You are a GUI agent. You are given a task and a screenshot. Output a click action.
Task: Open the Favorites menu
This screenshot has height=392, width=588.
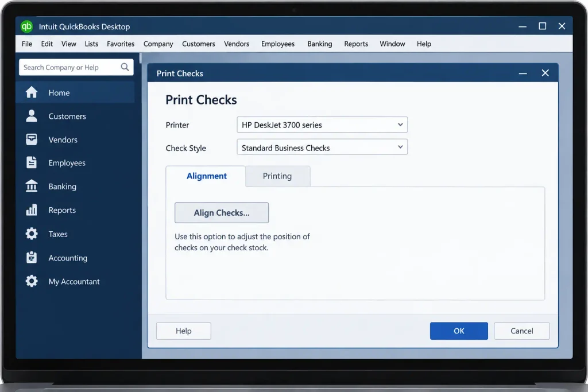(x=121, y=44)
